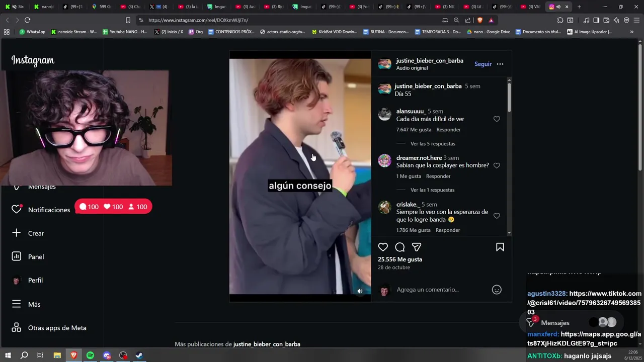
Task: Click the comments panel scrollbar
Action: pyautogui.click(x=509, y=97)
